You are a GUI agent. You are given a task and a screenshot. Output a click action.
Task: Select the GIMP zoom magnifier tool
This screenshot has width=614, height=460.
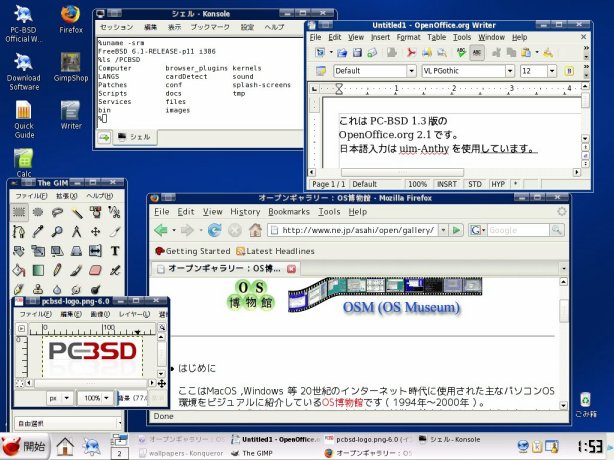[57, 231]
